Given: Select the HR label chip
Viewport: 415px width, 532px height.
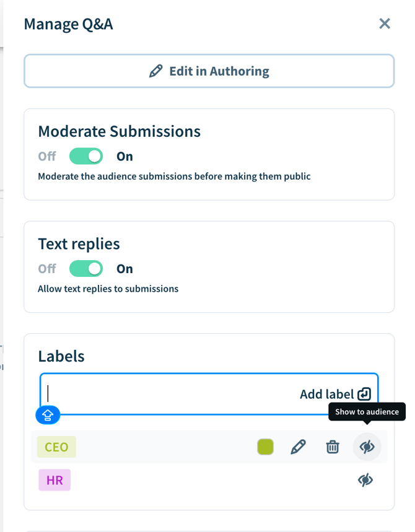Looking at the screenshot, I should coord(55,480).
